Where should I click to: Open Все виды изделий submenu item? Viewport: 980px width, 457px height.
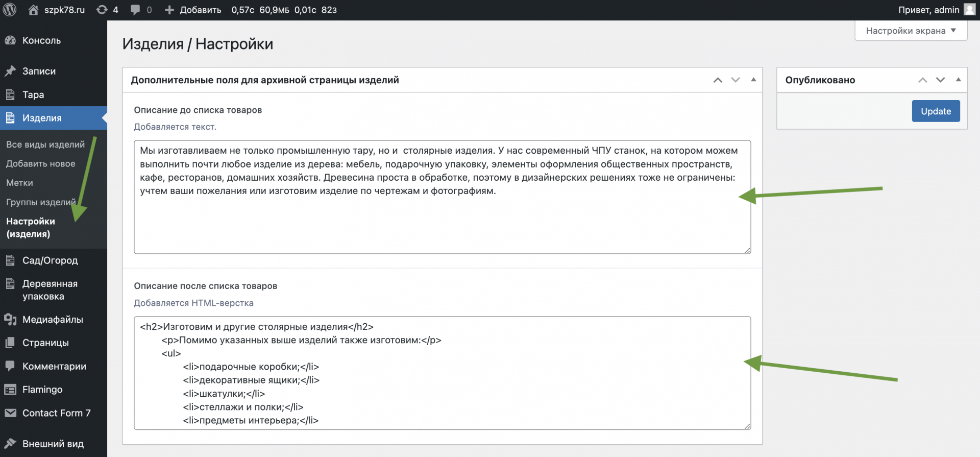45,145
